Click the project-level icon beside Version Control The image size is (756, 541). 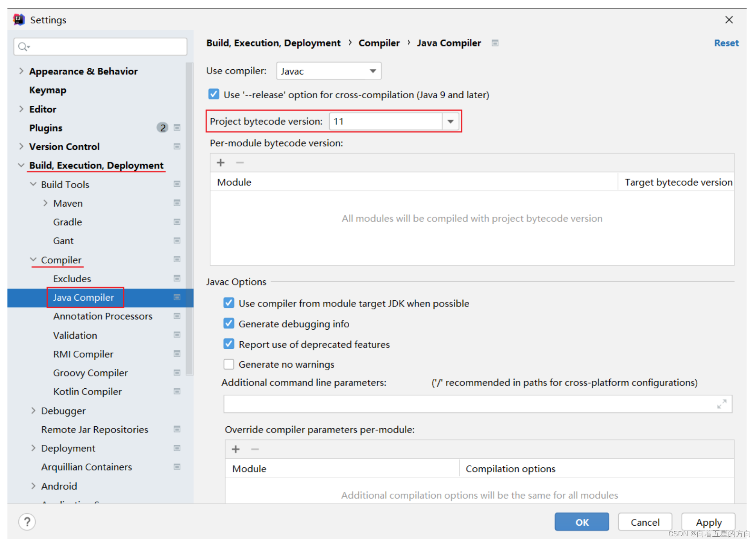pos(177,146)
